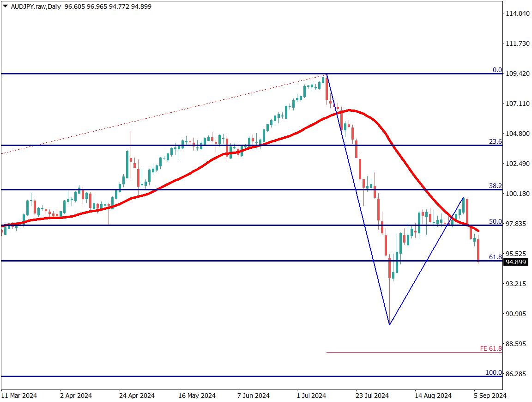Screen dimensions: 532x402
Task: Click the 11 Mar 2024 date label
Action: (x=19, y=396)
